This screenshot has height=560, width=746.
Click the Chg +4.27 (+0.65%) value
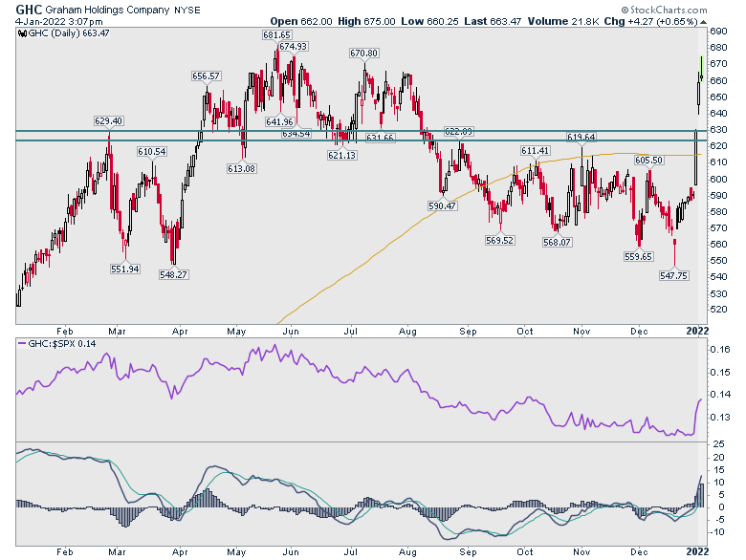651,21
